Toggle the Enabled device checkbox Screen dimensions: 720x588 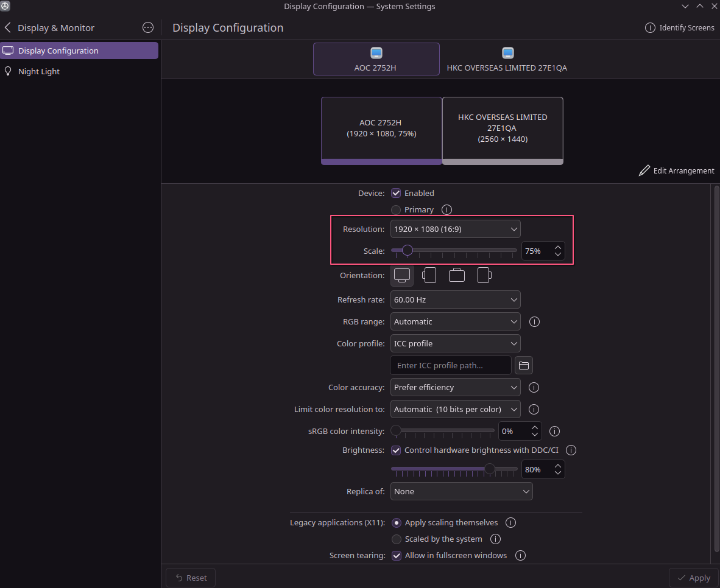396,193
